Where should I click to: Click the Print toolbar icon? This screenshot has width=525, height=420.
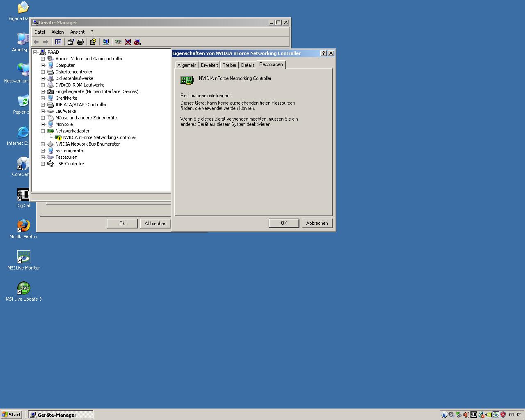(80, 42)
